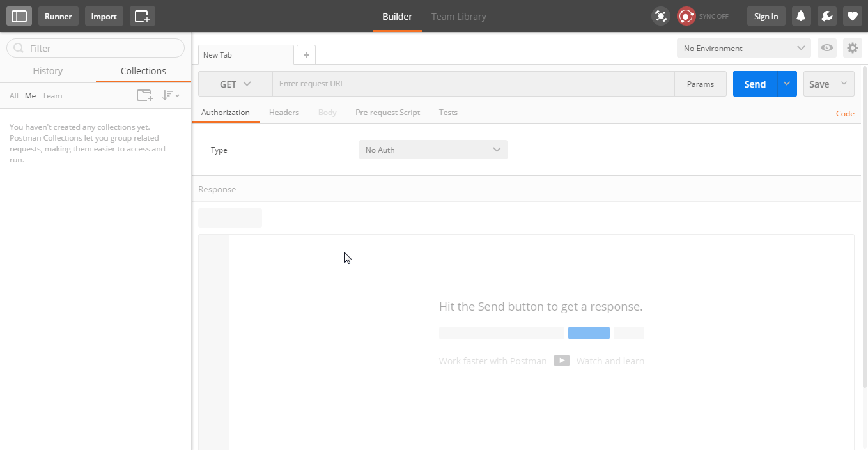Toggle the sidebar visibility icon
This screenshot has height=450, width=868.
coord(19,16)
